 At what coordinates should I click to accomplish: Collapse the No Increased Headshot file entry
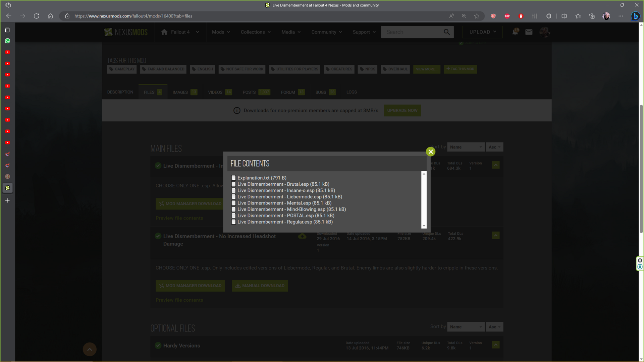495,236
